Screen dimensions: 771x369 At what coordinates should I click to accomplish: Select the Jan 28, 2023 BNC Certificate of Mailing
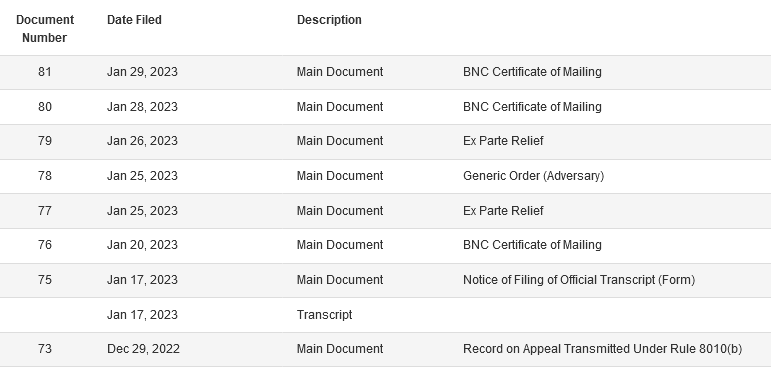532,107
